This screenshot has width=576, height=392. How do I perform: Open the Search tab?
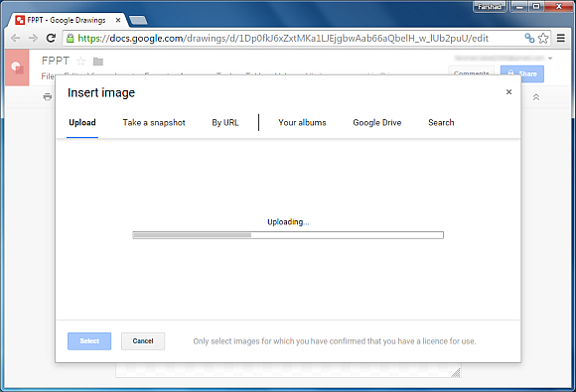(441, 123)
